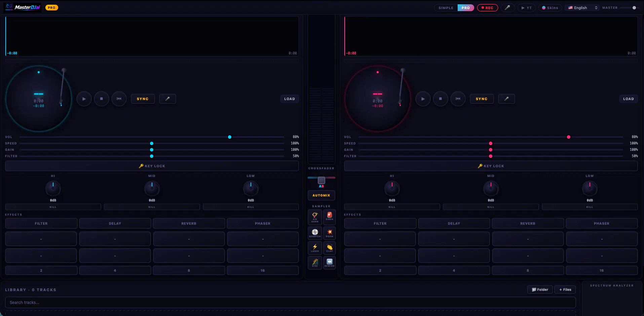Play the right deck track
This screenshot has height=316, width=644.
coord(423,99)
